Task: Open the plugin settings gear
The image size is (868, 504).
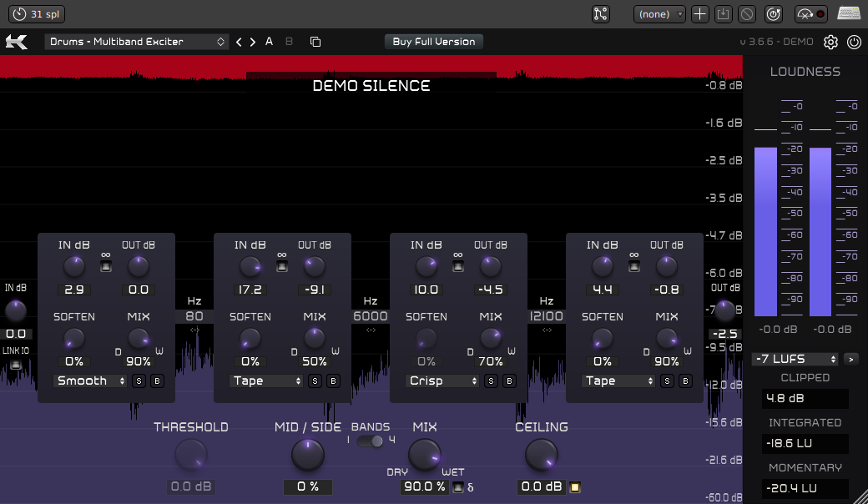Action: (830, 42)
